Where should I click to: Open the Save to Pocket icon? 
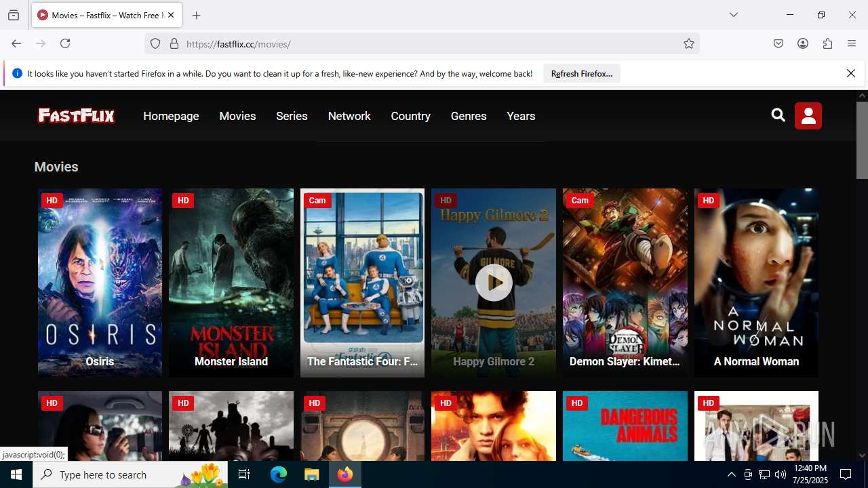coord(778,43)
